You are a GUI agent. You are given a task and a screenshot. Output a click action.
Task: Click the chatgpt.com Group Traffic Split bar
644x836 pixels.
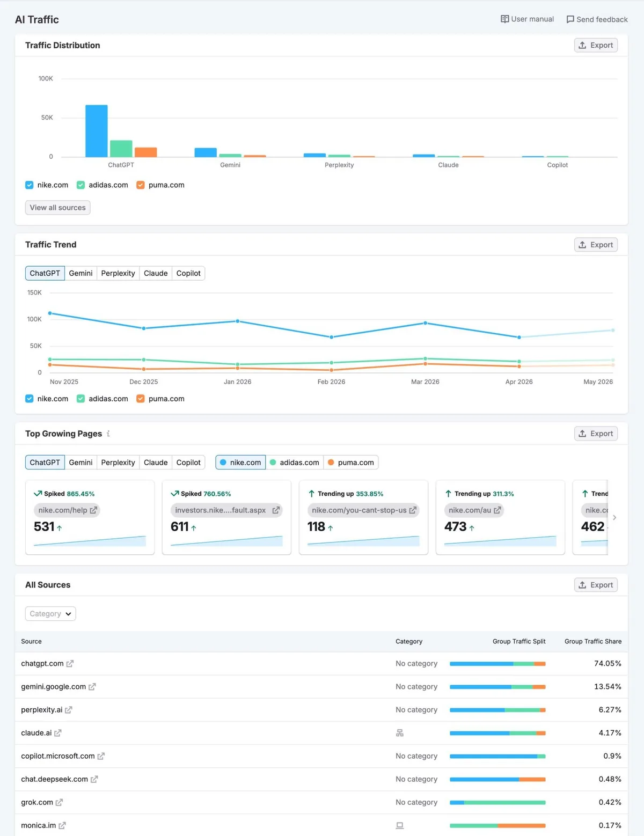[497, 664]
